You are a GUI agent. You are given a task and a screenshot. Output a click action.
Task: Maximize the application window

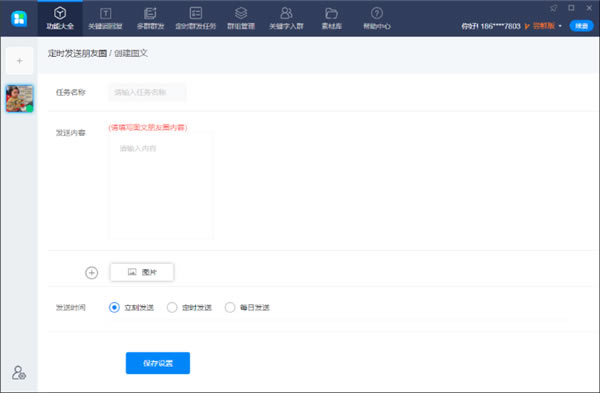click(571, 8)
